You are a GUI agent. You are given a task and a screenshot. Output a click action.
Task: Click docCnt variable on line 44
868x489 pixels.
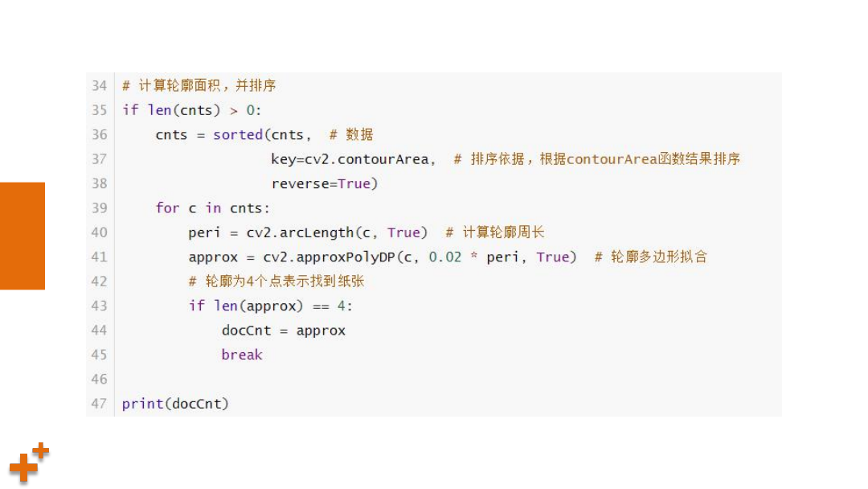pos(247,331)
